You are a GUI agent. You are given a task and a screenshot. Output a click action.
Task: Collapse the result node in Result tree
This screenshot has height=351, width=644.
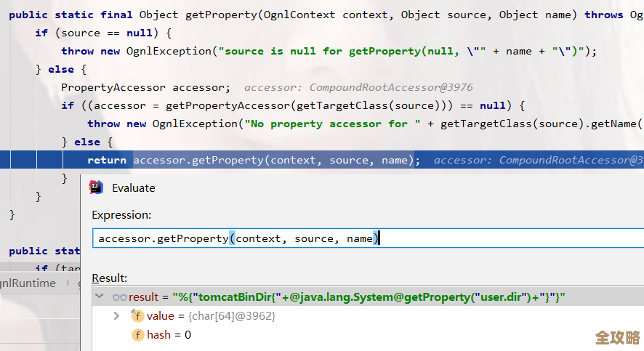coord(100,297)
